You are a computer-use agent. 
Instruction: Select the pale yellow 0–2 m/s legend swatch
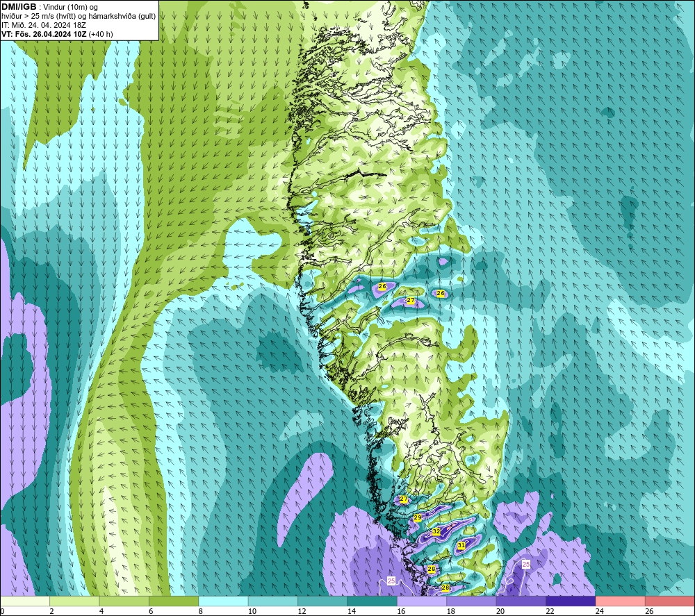point(25,601)
